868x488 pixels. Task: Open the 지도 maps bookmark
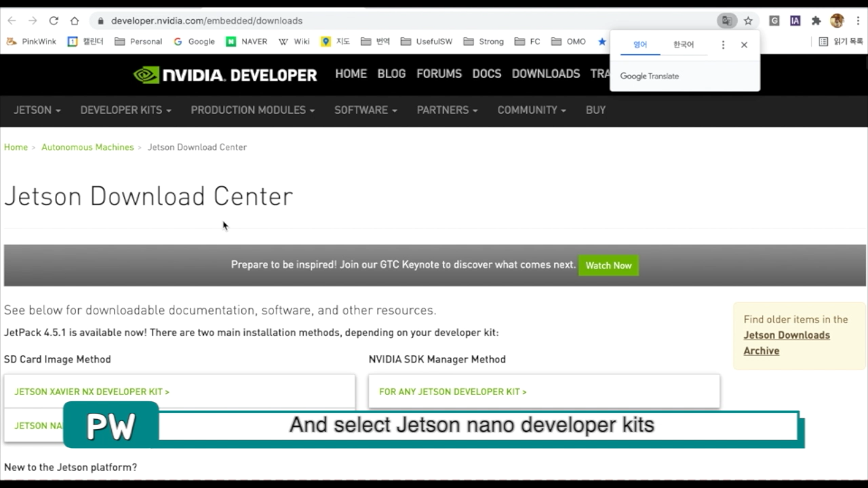(336, 41)
